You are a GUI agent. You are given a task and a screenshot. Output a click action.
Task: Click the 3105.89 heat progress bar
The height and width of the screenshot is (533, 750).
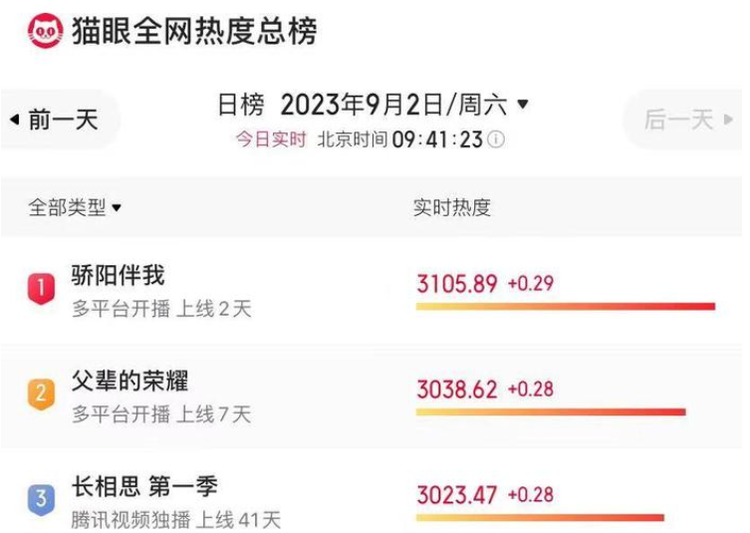tap(565, 306)
